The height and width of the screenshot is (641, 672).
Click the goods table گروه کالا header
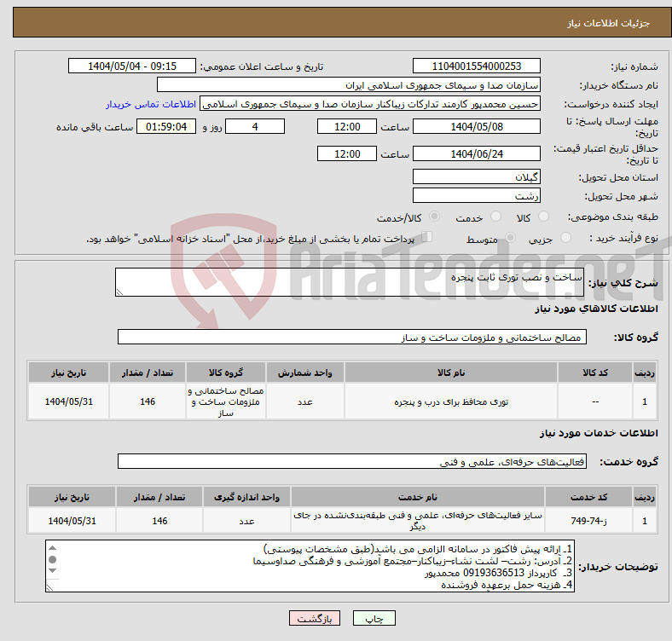[226, 372]
